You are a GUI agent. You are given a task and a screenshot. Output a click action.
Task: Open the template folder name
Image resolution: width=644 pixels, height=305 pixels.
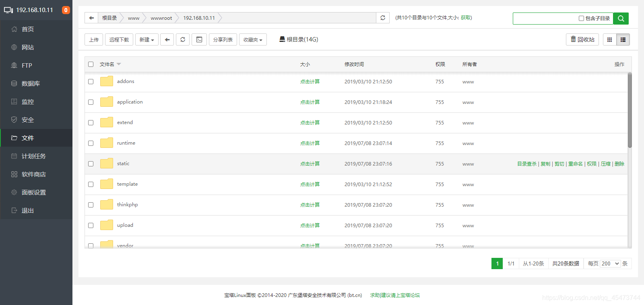pyautogui.click(x=127, y=184)
